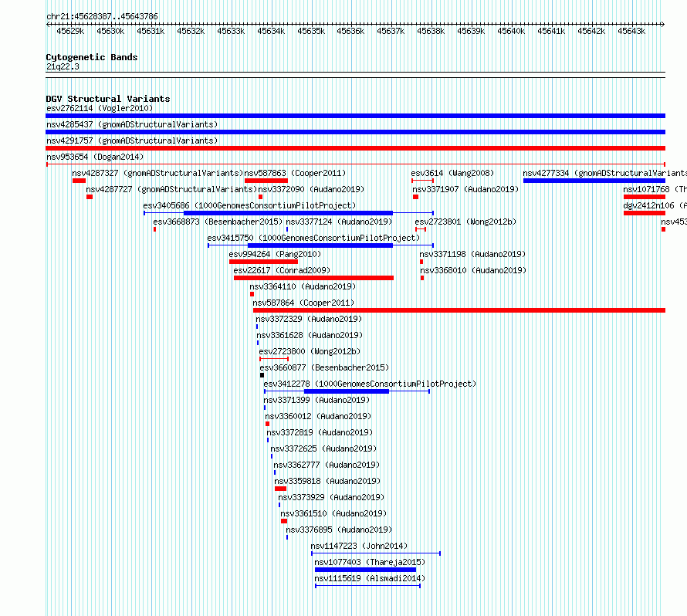Viewport: 687px width, 616px height.
Task: Click the red bar under esv22617
Action: (x=313, y=278)
